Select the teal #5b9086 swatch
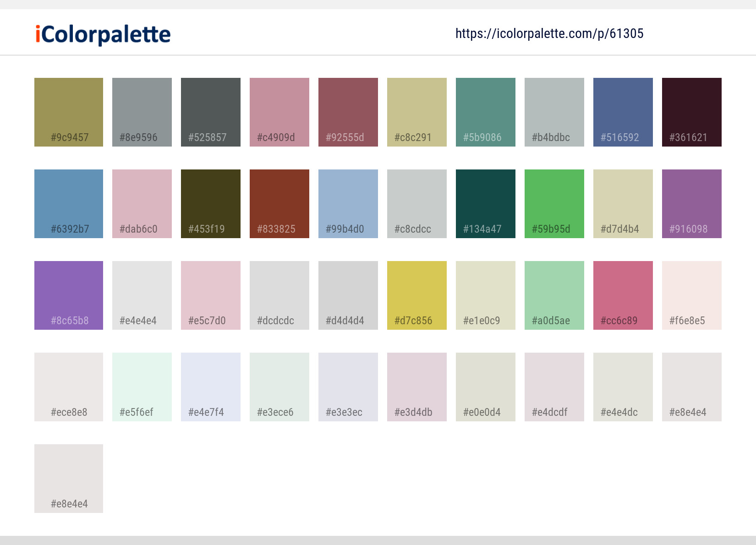Image resolution: width=756 pixels, height=545 pixels. (485, 112)
